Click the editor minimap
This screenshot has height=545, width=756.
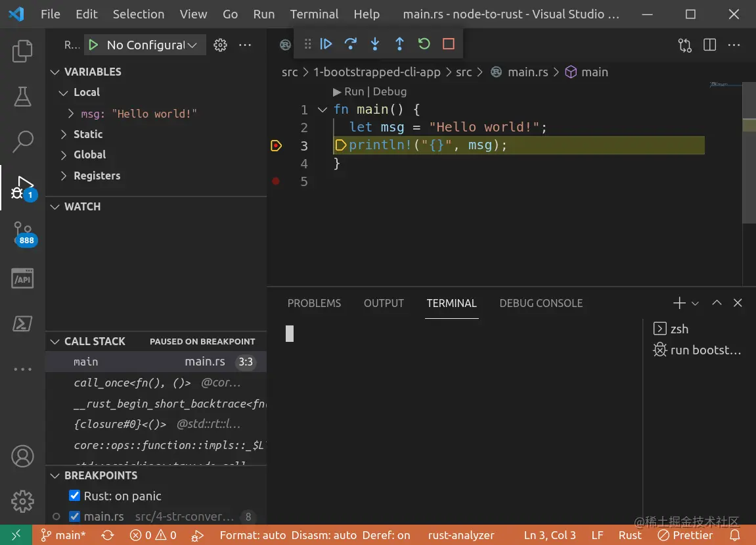725,85
